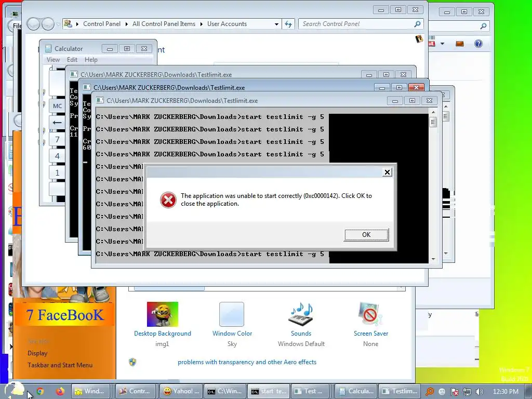Expand arrow before All Control Panel Items

[x=127, y=24]
